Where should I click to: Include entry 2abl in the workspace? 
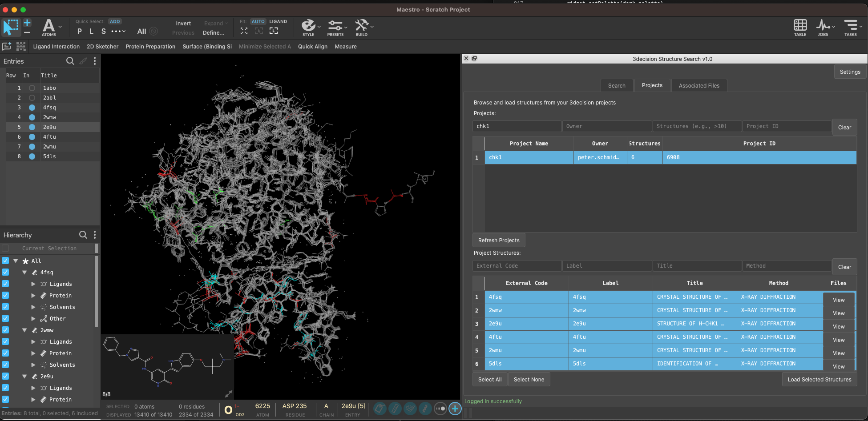(32, 98)
